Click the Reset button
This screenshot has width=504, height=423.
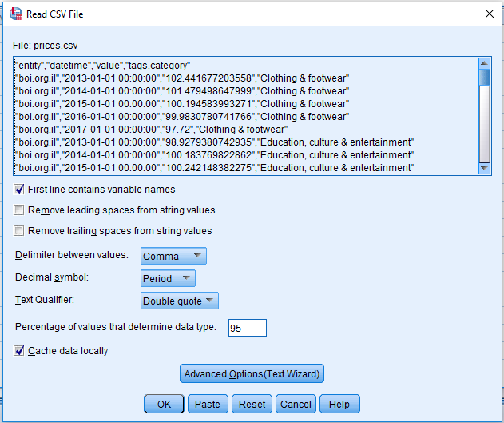pyautogui.click(x=252, y=404)
